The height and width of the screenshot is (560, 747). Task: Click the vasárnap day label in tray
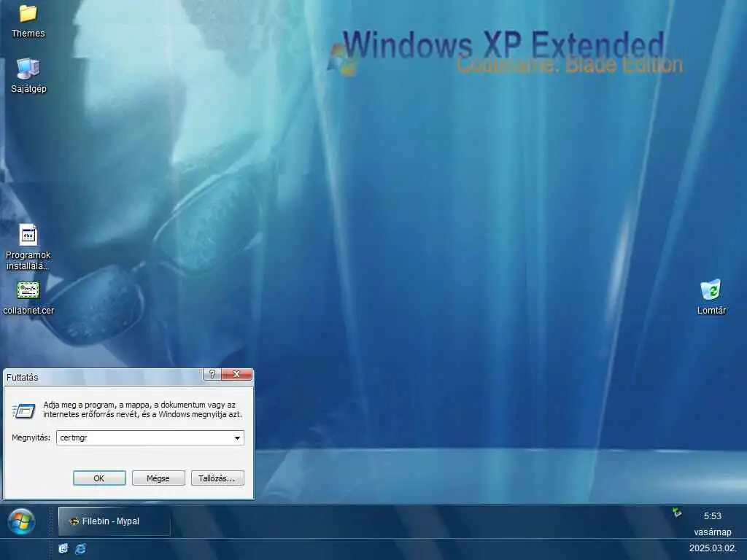[x=712, y=532]
